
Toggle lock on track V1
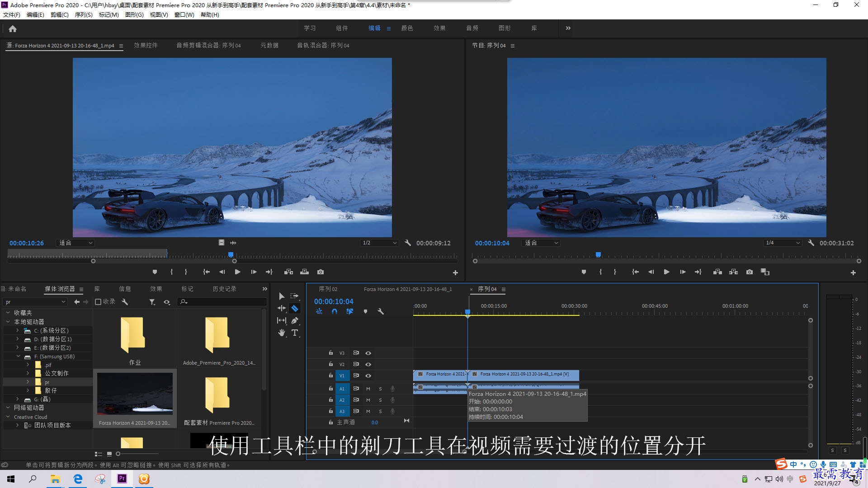click(330, 375)
